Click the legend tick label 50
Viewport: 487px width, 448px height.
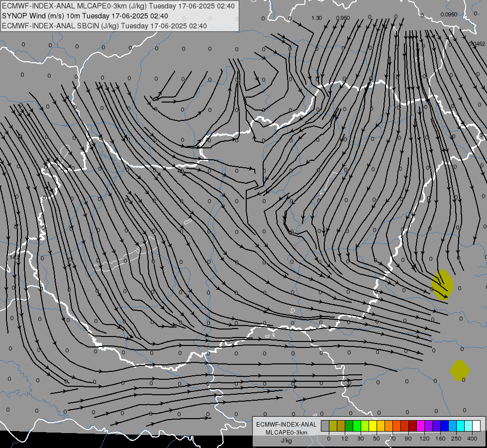point(377,439)
